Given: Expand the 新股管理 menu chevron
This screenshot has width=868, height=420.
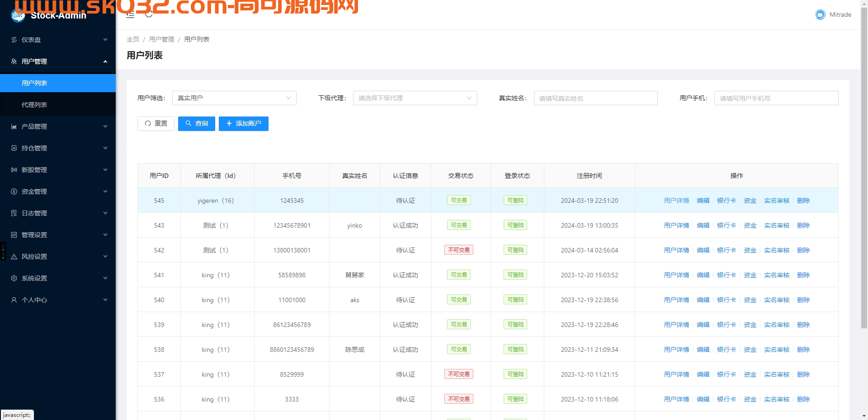Looking at the screenshot, I should [x=105, y=170].
